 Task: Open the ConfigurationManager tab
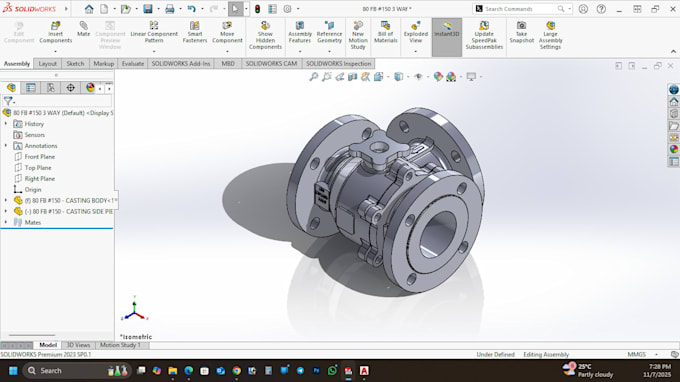(x=51, y=88)
